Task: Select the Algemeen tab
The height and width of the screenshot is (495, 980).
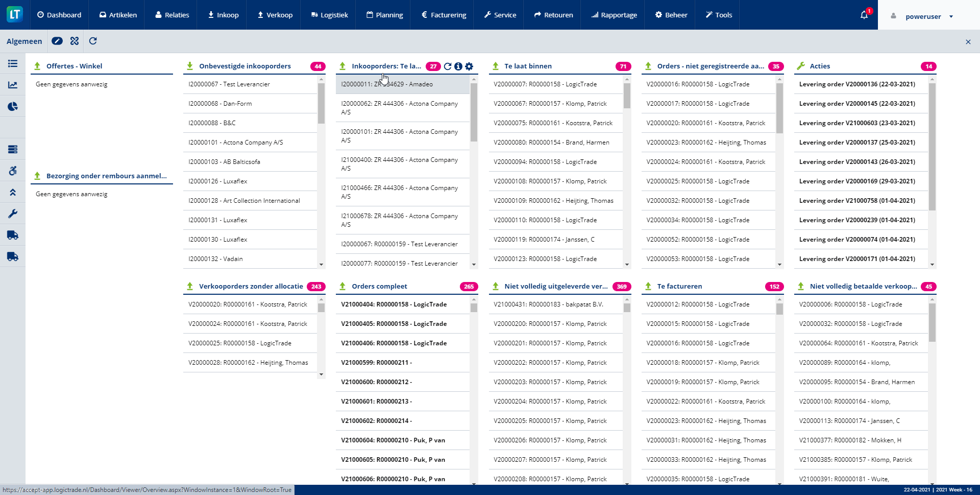Action: tap(24, 41)
